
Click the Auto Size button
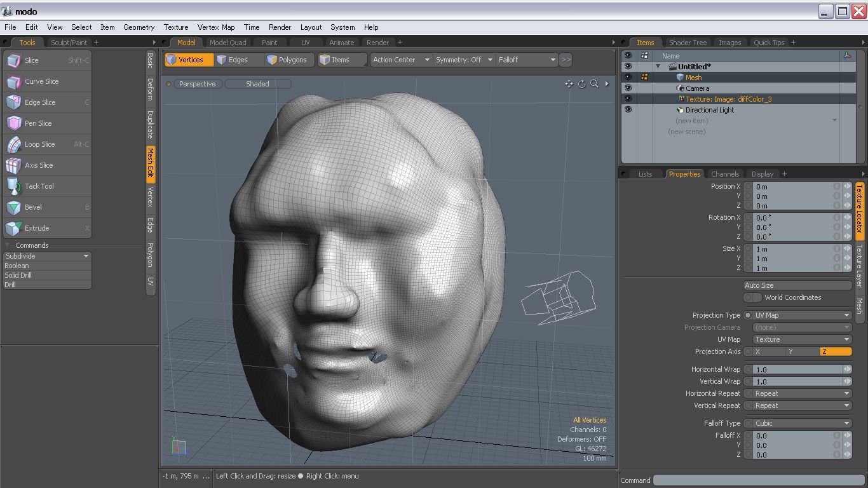(797, 285)
